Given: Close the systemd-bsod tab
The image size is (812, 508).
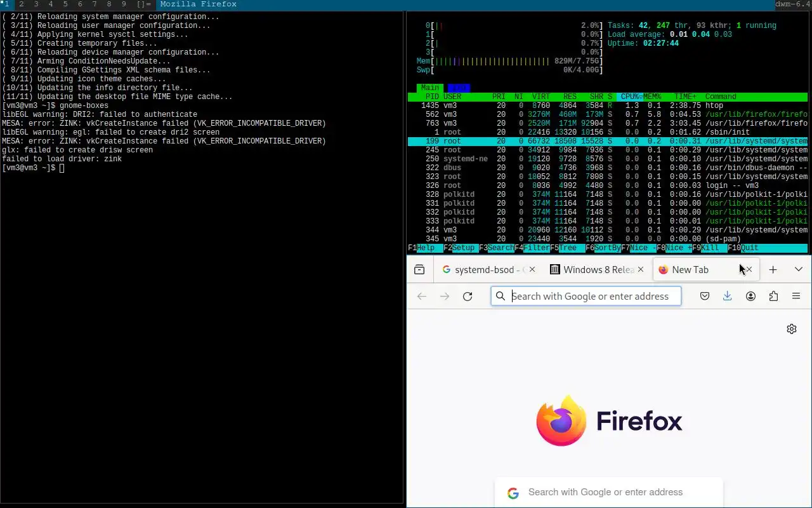Looking at the screenshot, I should coord(532,270).
